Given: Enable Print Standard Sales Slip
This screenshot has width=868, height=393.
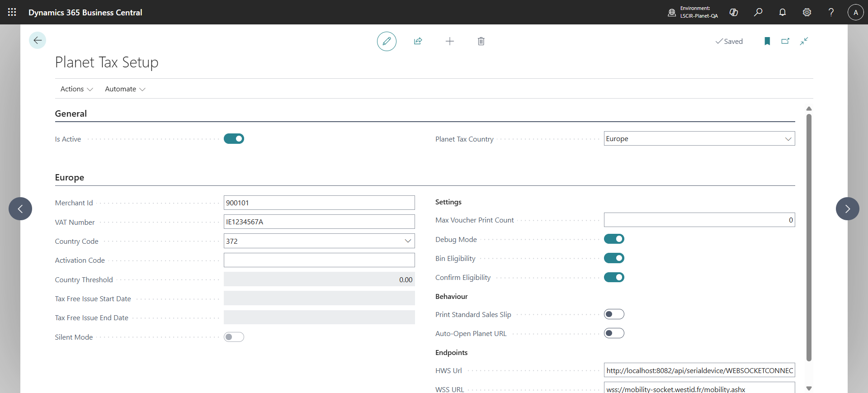Looking at the screenshot, I should pyautogui.click(x=614, y=314).
